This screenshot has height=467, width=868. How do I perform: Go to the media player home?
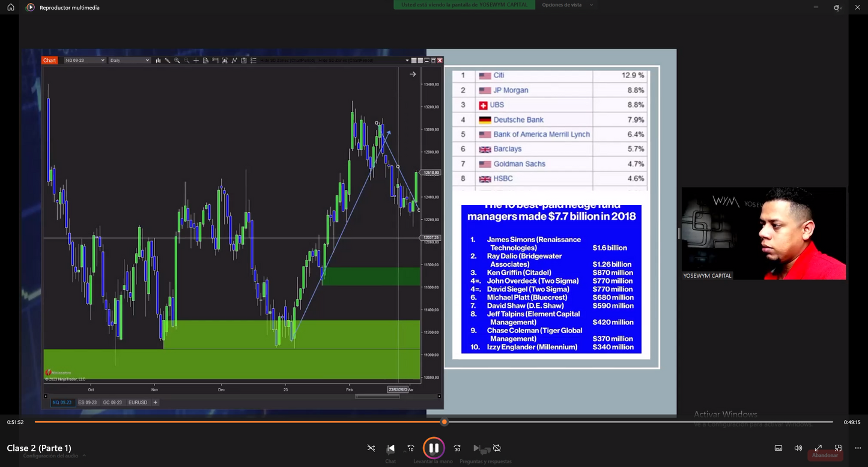10,7
